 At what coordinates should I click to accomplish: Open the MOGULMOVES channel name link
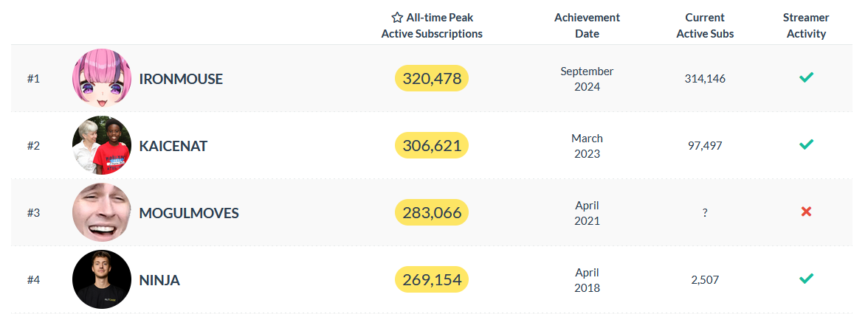[189, 213]
